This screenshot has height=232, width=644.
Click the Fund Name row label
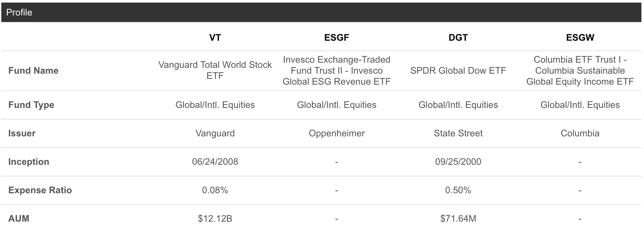pyautogui.click(x=33, y=70)
